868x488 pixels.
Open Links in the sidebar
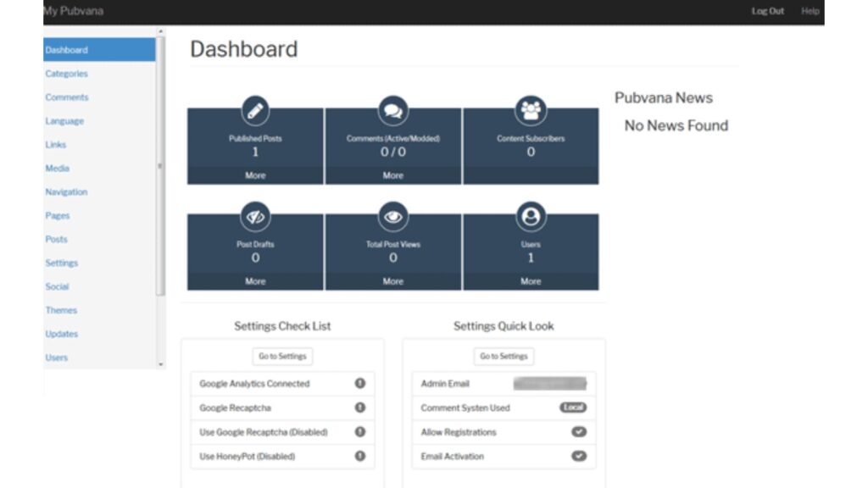tap(55, 144)
